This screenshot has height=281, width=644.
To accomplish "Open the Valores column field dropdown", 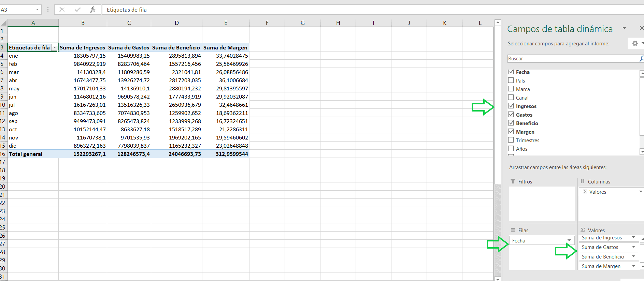I will click(x=641, y=192).
